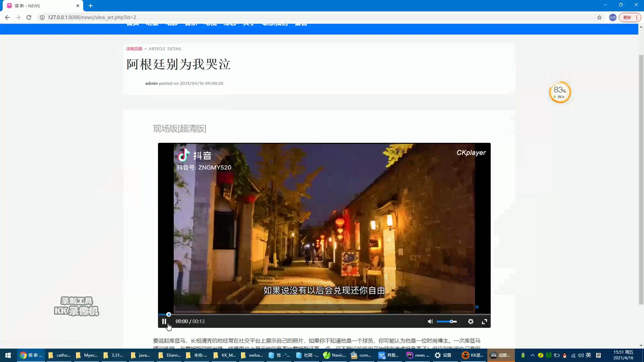Click the address bar URL
The height and width of the screenshot is (362, 644).
point(92,17)
